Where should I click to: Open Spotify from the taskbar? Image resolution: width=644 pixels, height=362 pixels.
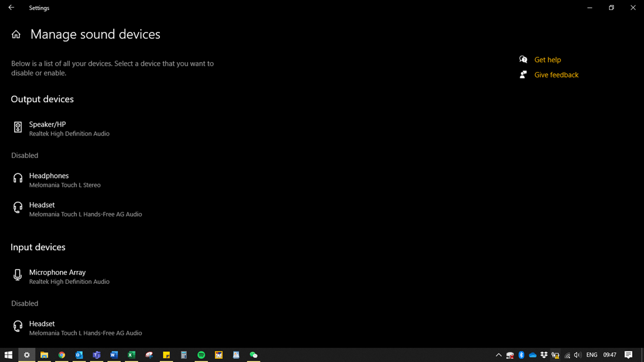pyautogui.click(x=201, y=355)
